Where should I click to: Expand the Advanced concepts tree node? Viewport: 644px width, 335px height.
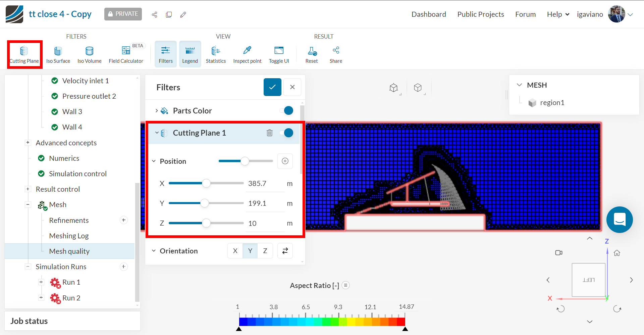click(28, 142)
